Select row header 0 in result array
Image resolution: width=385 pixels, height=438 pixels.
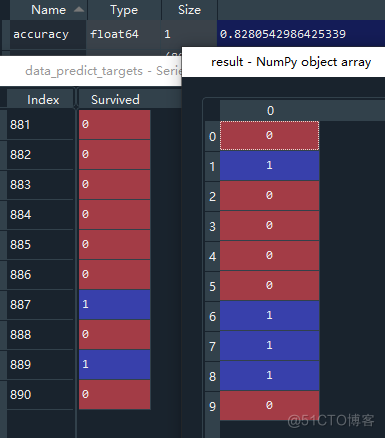pyautogui.click(x=212, y=136)
